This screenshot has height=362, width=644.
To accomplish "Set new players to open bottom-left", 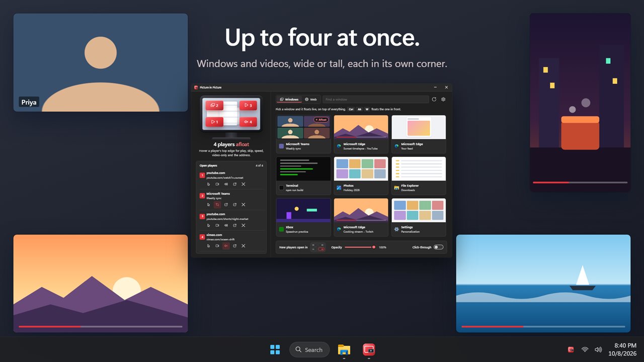I will [x=314, y=249].
